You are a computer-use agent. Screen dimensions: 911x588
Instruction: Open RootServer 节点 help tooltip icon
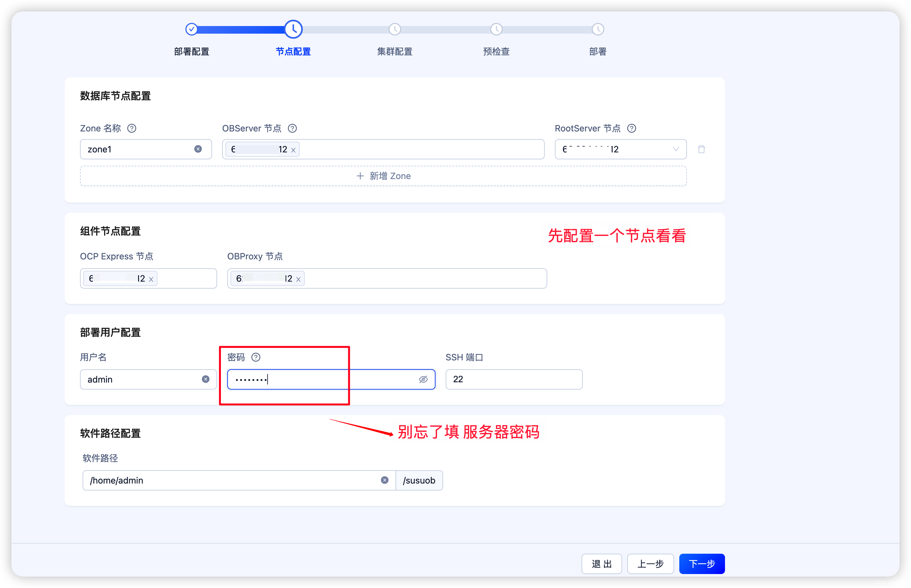pyautogui.click(x=632, y=128)
